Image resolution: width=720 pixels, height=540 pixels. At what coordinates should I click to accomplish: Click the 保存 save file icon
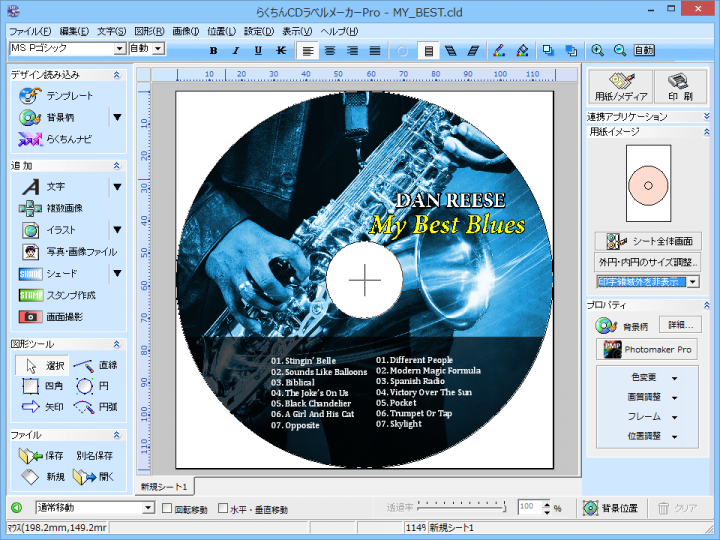click(41, 456)
